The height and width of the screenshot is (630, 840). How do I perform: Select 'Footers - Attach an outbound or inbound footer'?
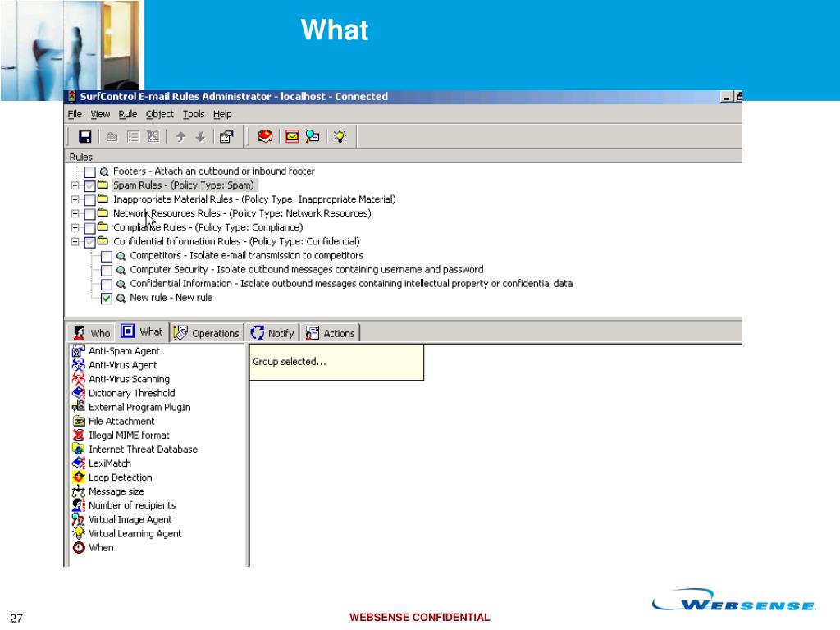click(214, 171)
